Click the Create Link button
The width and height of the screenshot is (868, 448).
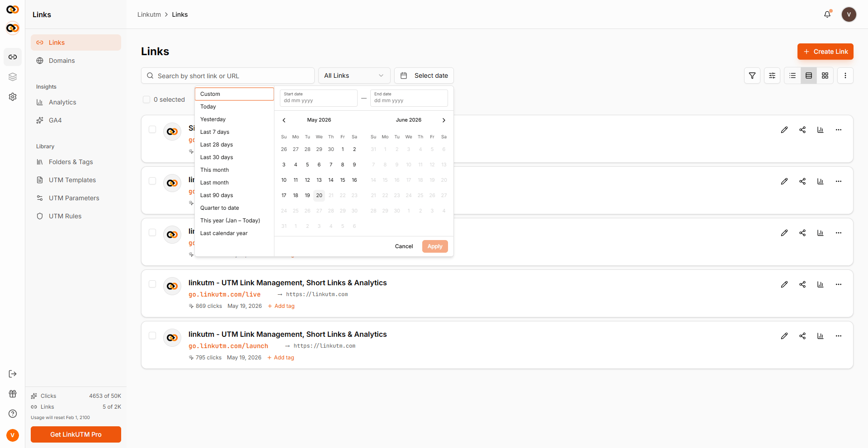tap(826, 52)
